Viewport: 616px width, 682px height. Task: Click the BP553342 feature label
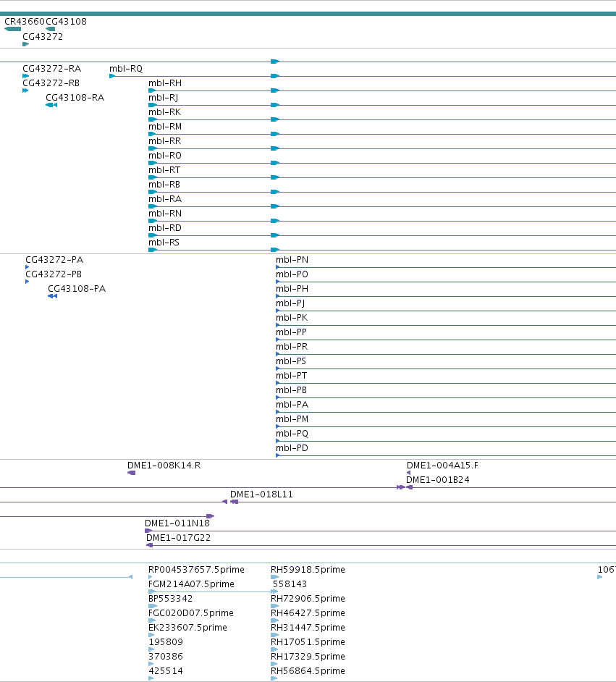pyautogui.click(x=170, y=599)
